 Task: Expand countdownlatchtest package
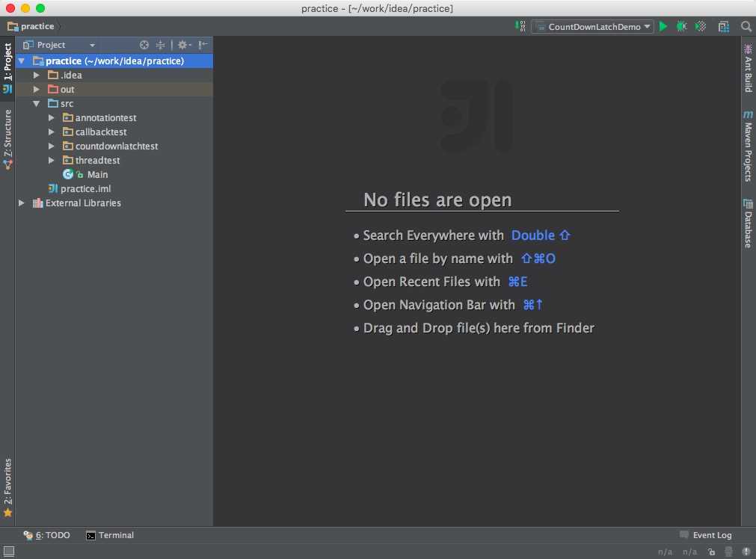(51, 146)
